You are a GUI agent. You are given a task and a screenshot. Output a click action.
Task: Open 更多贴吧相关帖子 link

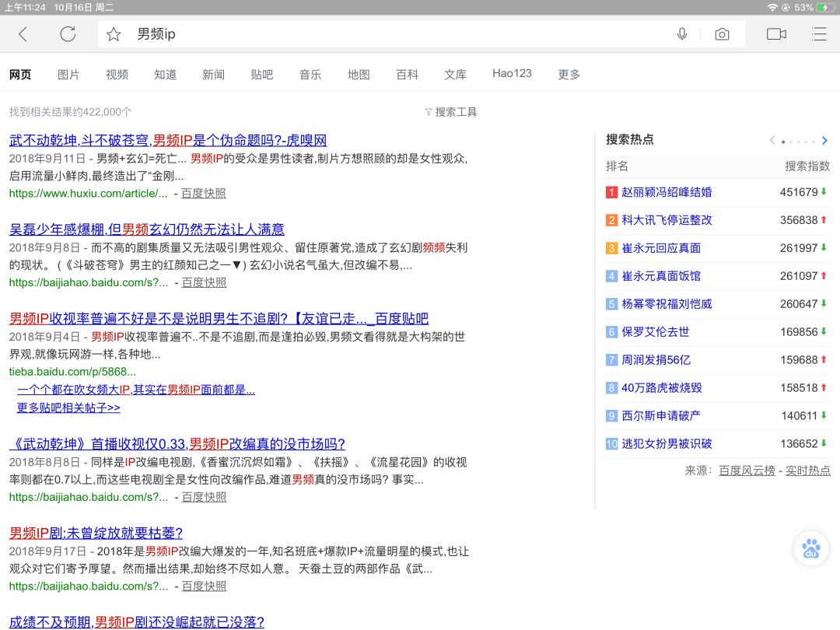[68, 408]
